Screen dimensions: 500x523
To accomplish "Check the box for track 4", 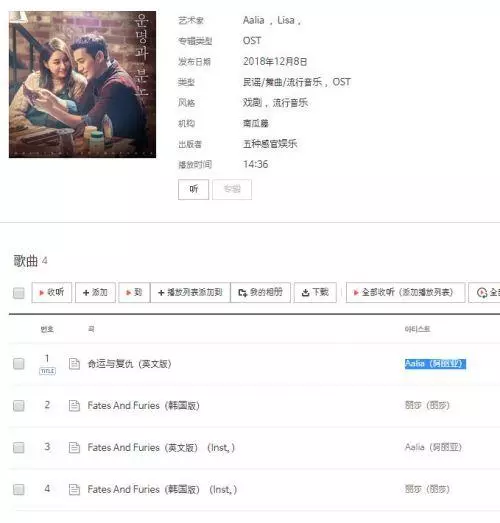I will point(19,489).
